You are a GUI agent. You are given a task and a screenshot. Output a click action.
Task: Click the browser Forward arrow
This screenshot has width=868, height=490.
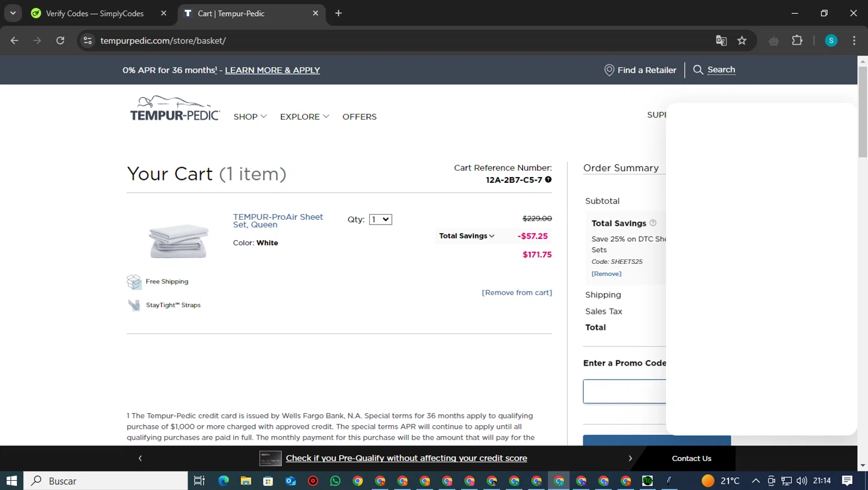click(37, 40)
